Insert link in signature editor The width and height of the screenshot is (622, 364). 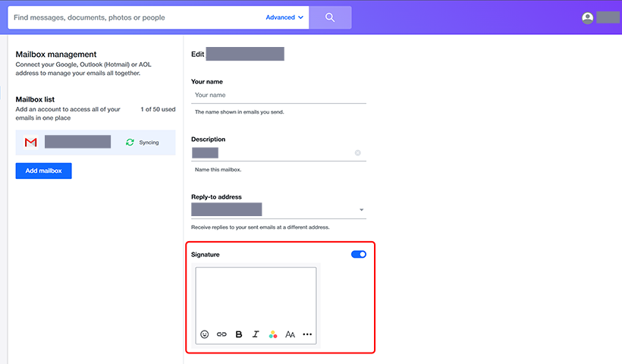click(x=221, y=334)
